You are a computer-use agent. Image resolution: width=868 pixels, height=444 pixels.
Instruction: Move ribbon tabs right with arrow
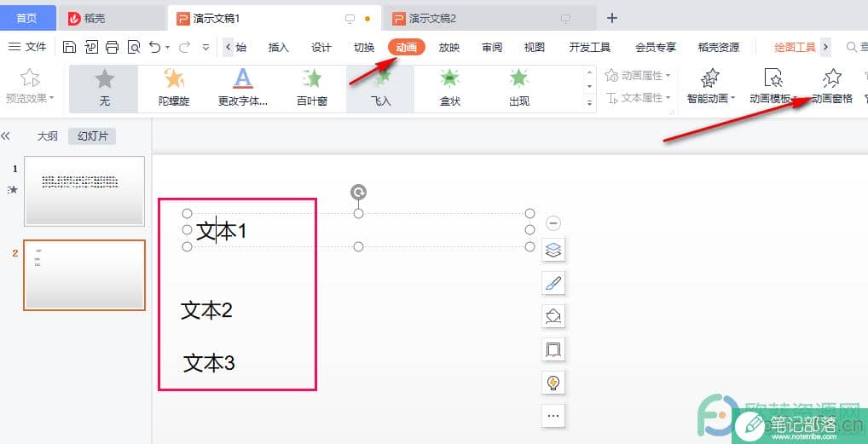click(826, 47)
